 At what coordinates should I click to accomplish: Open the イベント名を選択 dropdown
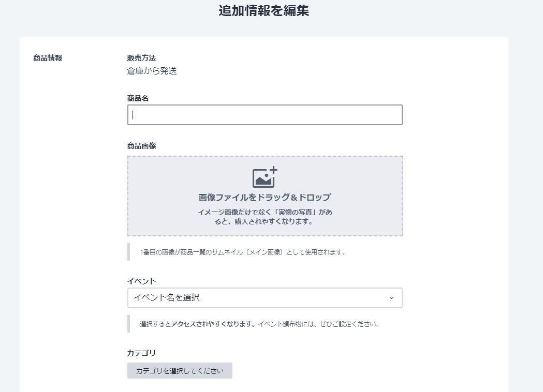[x=265, y=298]
